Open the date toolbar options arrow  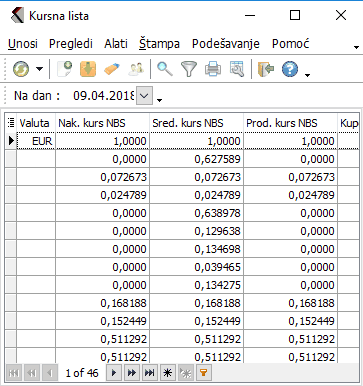159,100
